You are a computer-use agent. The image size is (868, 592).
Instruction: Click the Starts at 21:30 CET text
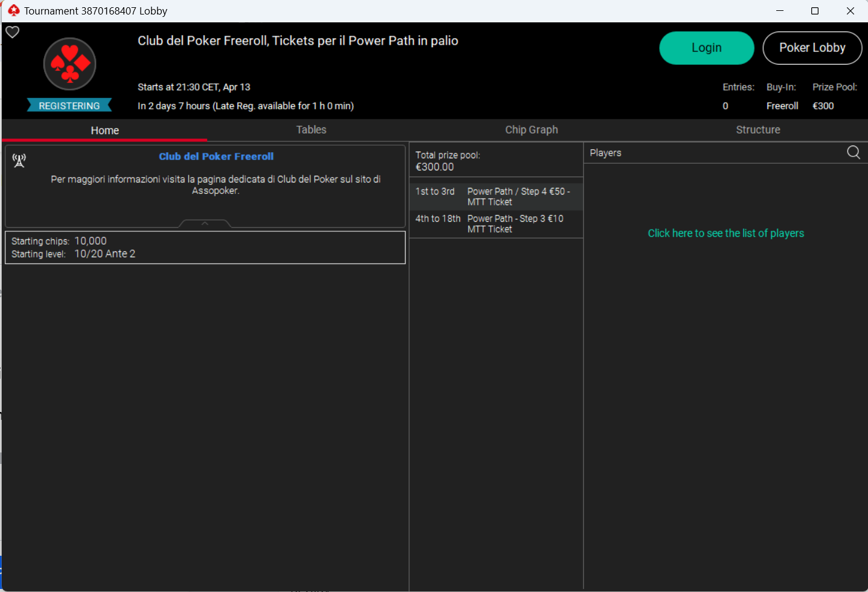pyautogui.click(x=194, y=87)
